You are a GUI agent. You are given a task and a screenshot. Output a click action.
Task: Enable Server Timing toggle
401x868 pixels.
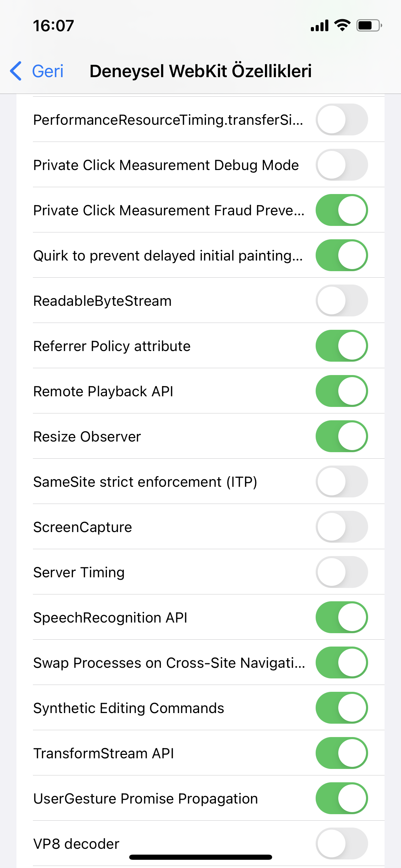(342, 572)
